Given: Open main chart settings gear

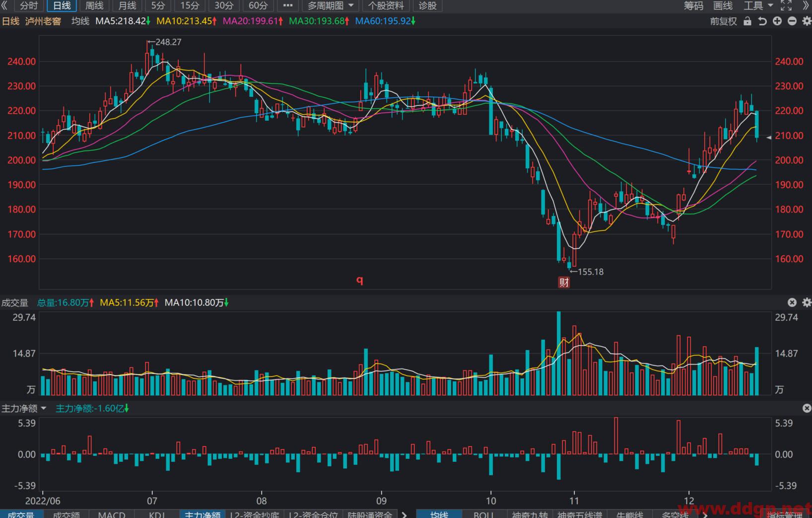Looking at the screenshot, I should pos(807,21).
